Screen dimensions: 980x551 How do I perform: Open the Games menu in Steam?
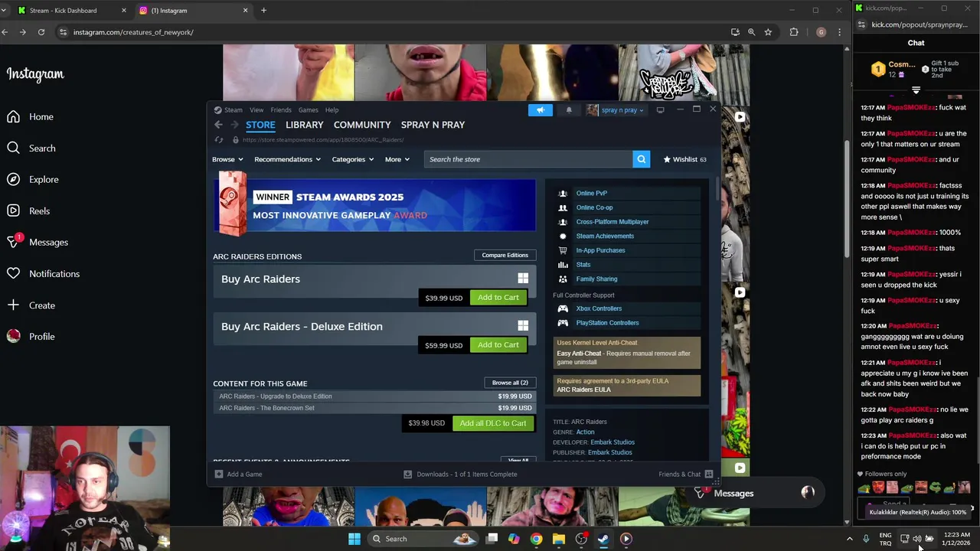(x=309, y=110)
